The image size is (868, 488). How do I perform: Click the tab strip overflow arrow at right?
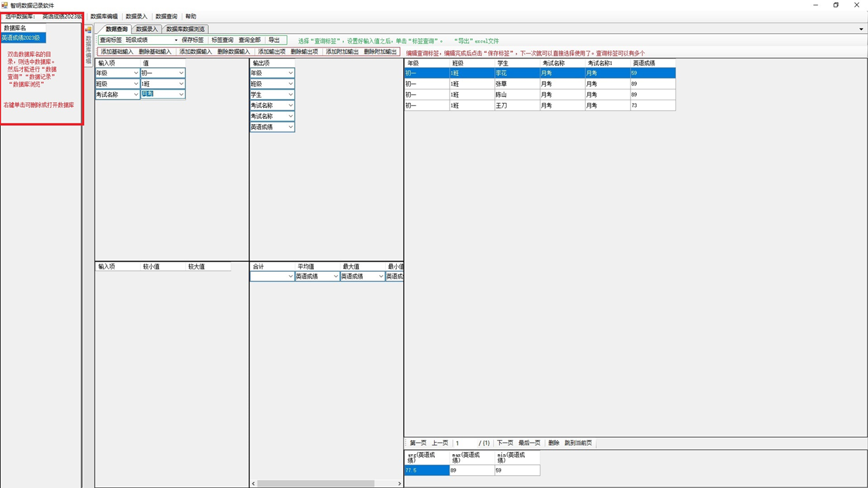[861, 30]
